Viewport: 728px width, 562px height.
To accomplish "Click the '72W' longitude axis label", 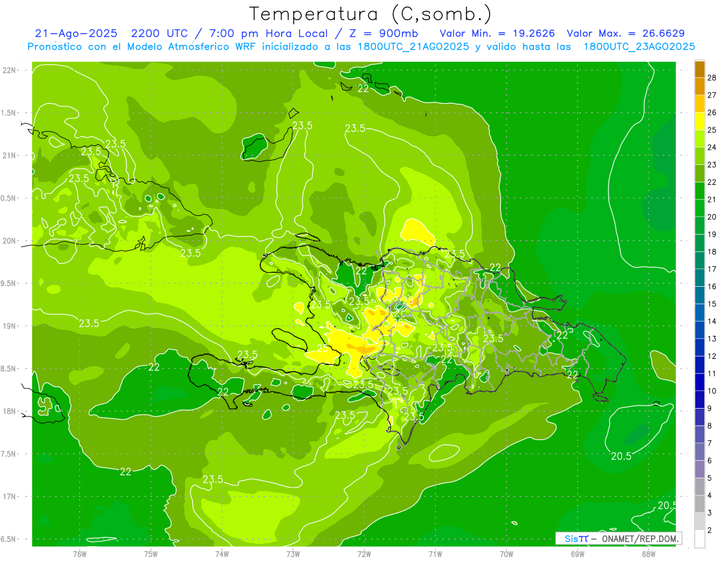I will (364, 554).
